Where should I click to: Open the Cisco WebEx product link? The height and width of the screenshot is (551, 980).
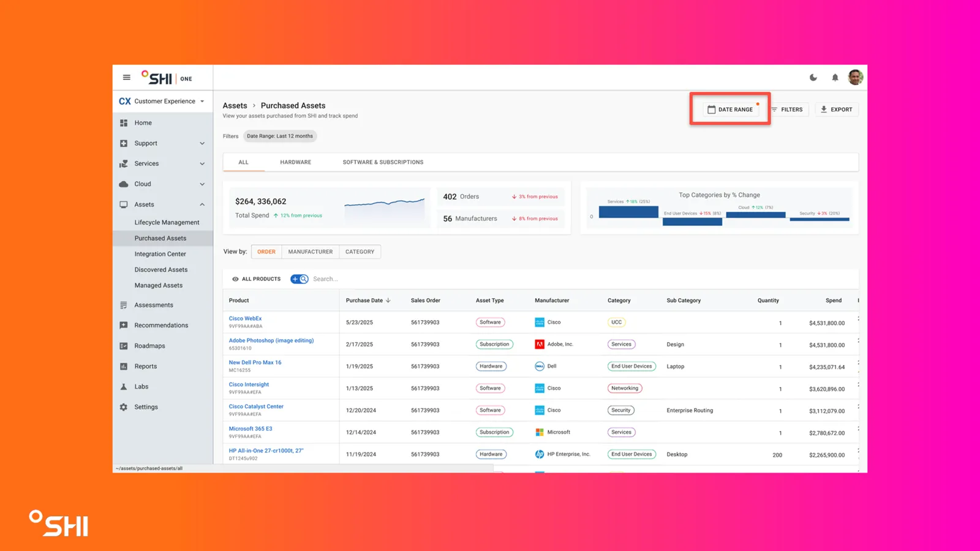tap(245, 318)
